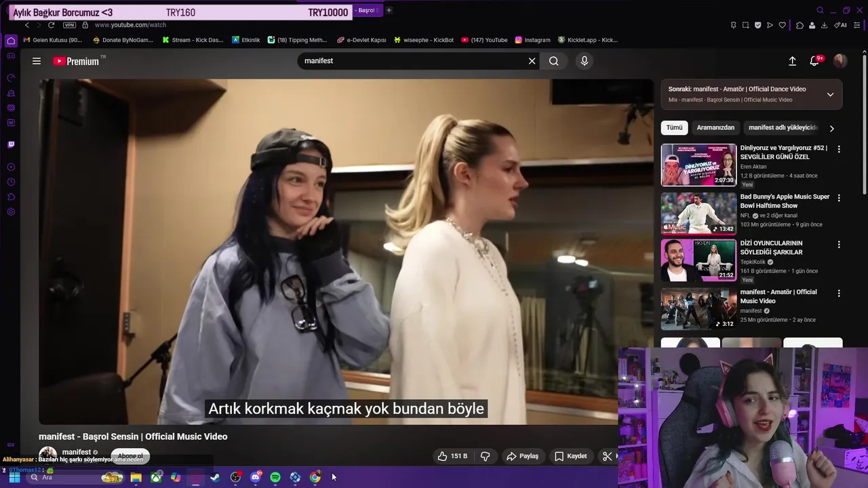This screenshot has width=868, height=488.
Task: Open the manifest channel avatar
Action: point(47,455)
